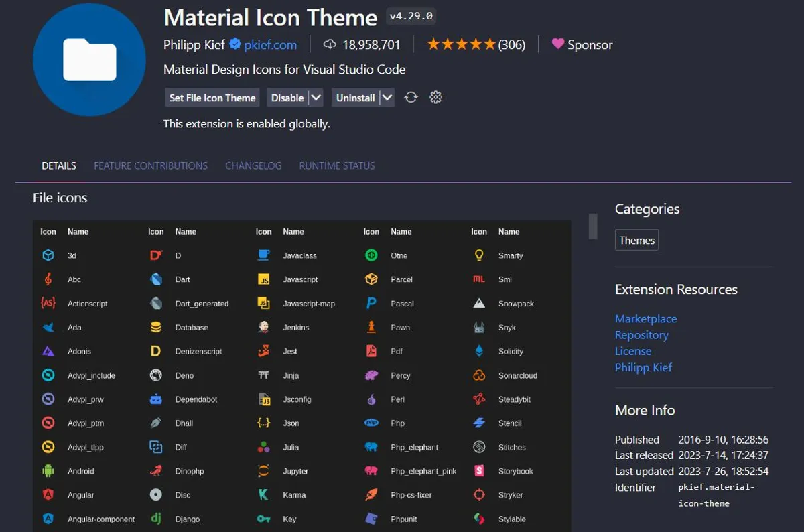Open the Disable dropdown arrow

tap(316, 98)
